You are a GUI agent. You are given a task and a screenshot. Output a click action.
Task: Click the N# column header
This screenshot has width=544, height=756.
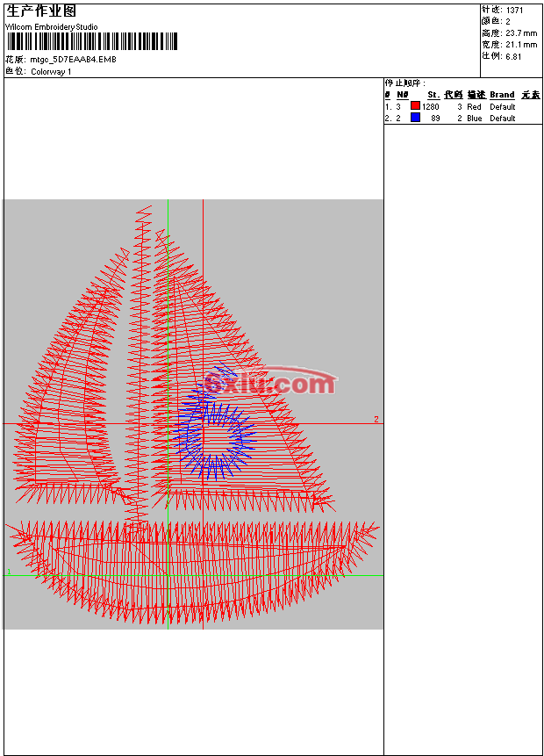(403, 95)
